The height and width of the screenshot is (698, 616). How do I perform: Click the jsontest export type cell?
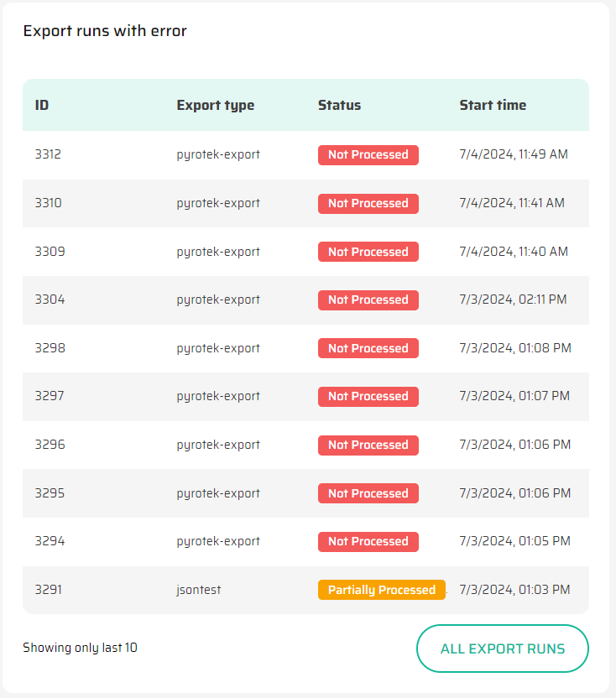pos(199,590)
